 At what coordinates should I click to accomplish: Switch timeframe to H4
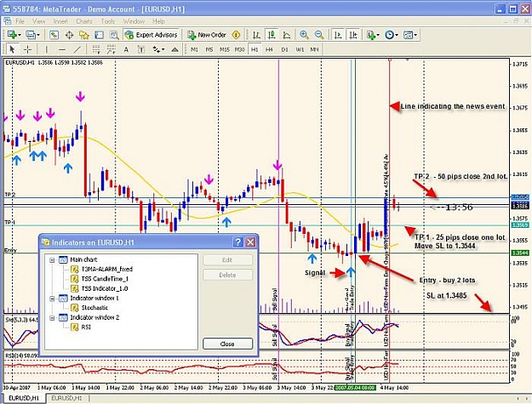pos(269,49)
